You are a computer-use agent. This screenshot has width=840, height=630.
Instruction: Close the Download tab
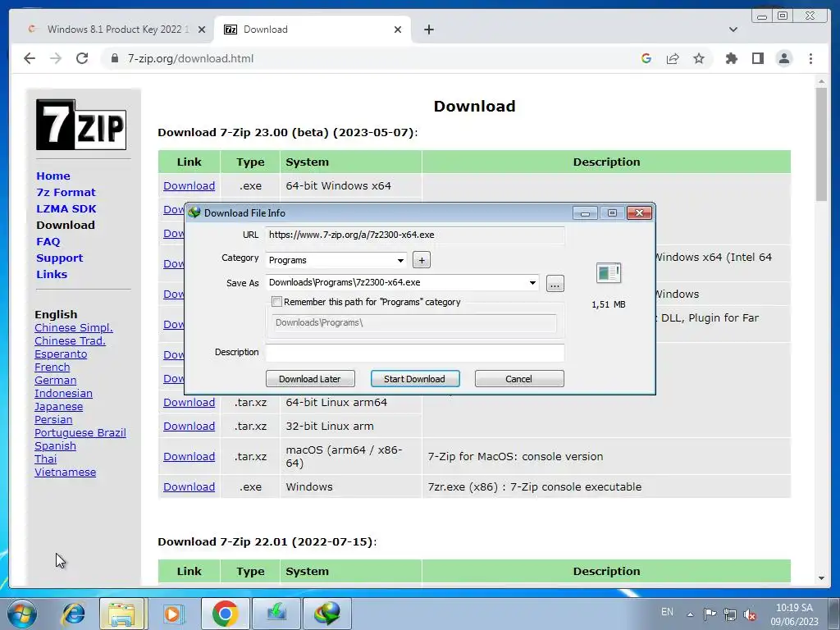click(x=398, y=30)
